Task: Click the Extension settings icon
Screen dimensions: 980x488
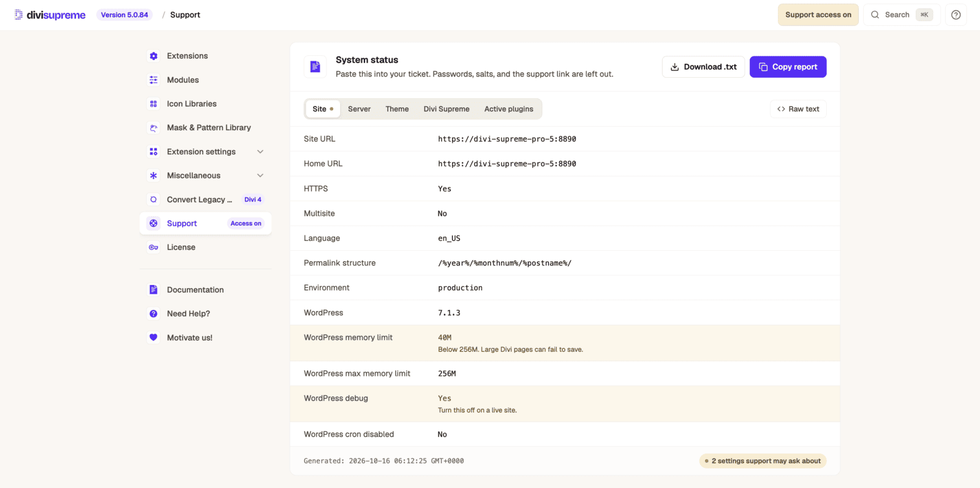Action: (153, 151)
